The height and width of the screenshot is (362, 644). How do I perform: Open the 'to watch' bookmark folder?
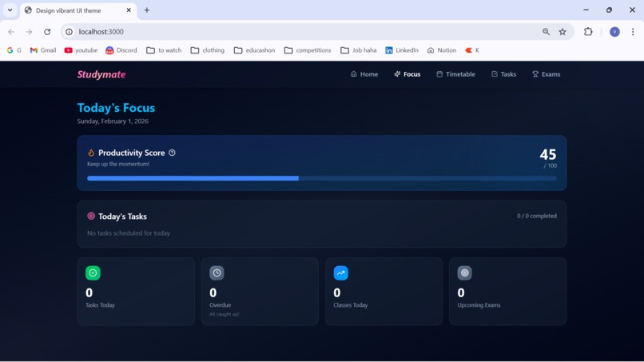tap(164, 50)
